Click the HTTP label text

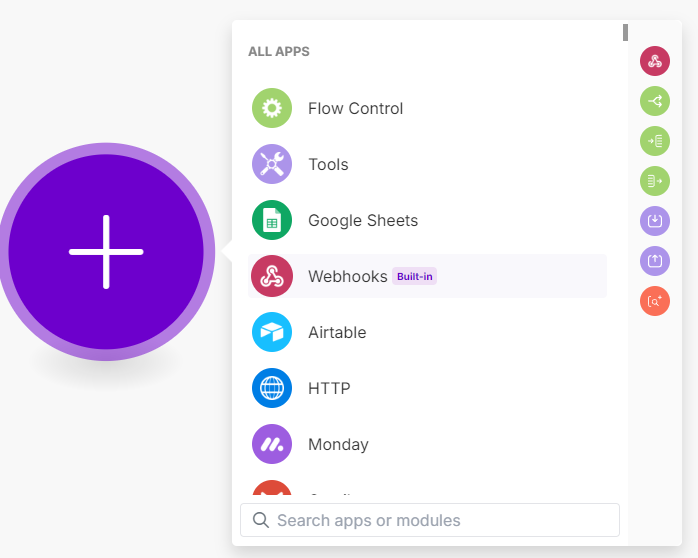tap(329, 388)
